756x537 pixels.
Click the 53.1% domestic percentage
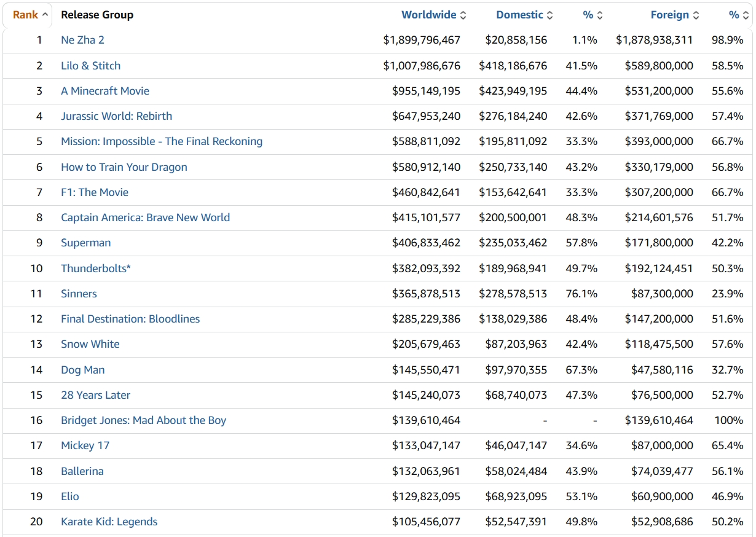[x=581, y=496]
